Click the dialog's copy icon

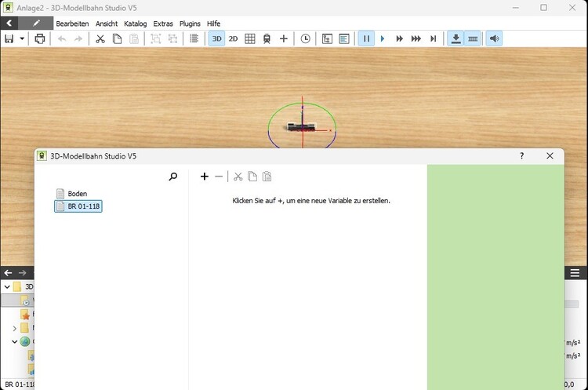252,177
